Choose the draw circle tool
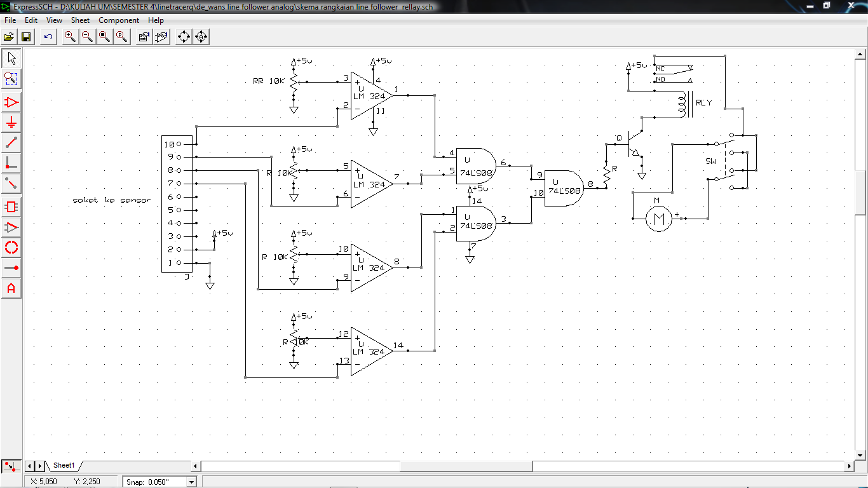Viewport: 868px width, 488px height. pyautogui.click(x=11, y=248)
